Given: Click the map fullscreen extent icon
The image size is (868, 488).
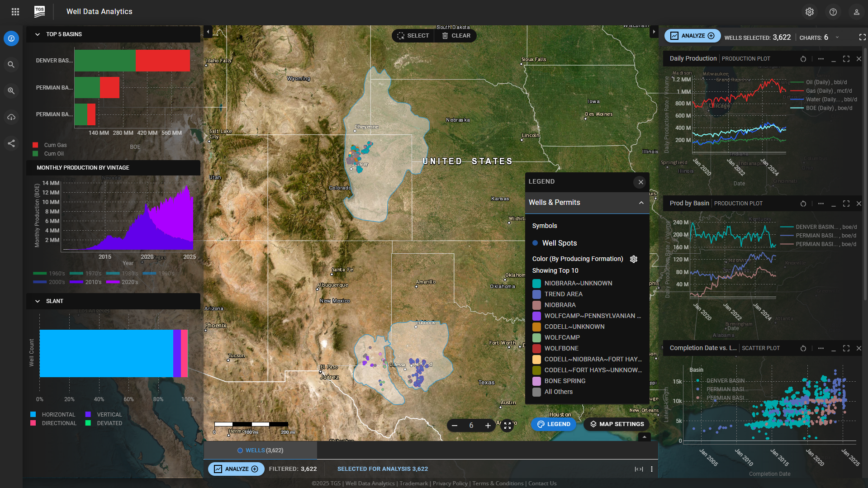Looking at the screenshot, I should (508, 426).
